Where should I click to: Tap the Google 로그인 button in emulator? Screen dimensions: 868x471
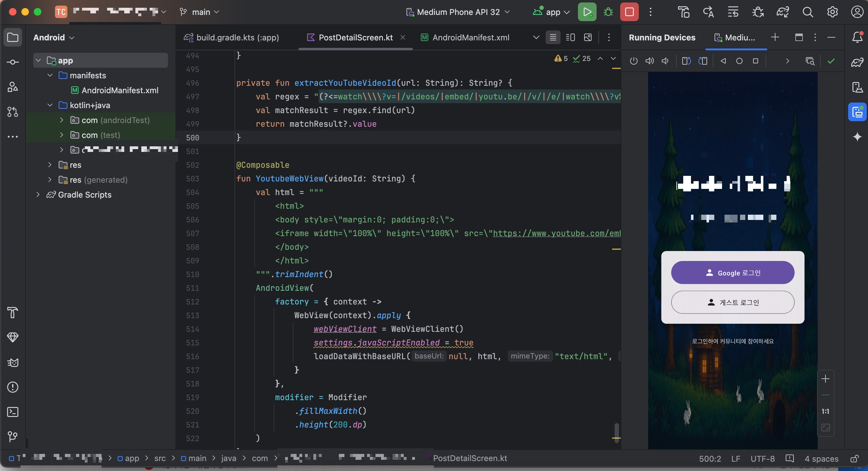733,273
